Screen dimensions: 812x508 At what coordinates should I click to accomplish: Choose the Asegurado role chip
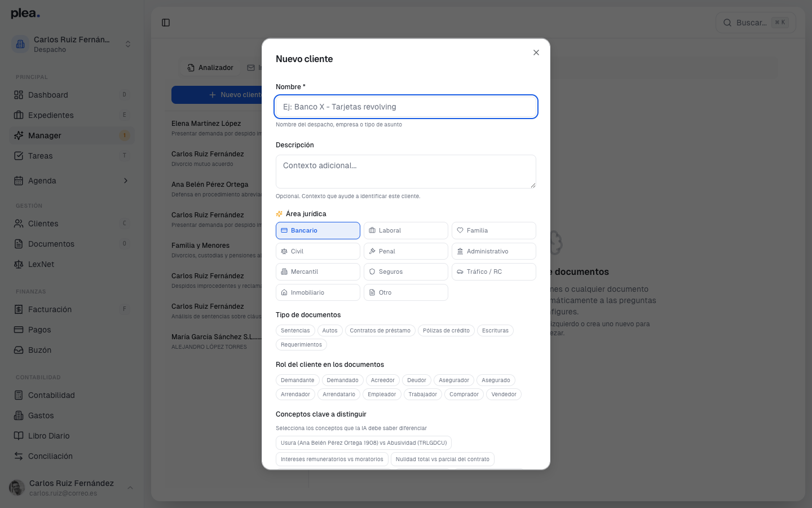tap(496, 380)
